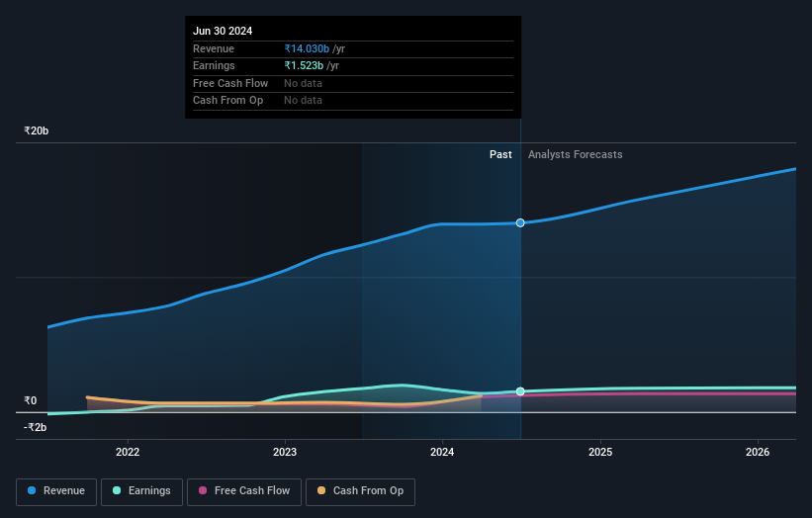
Task: Click the Revenue label in tooltip
Action: pos(214,48)
